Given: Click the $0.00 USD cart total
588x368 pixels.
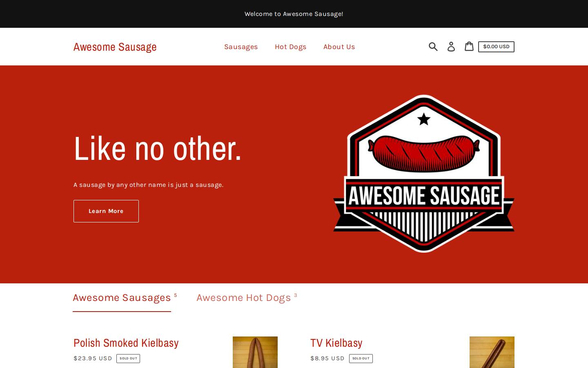Looking at the screenshot, I should pyautogui.click(x=496, y=47).
